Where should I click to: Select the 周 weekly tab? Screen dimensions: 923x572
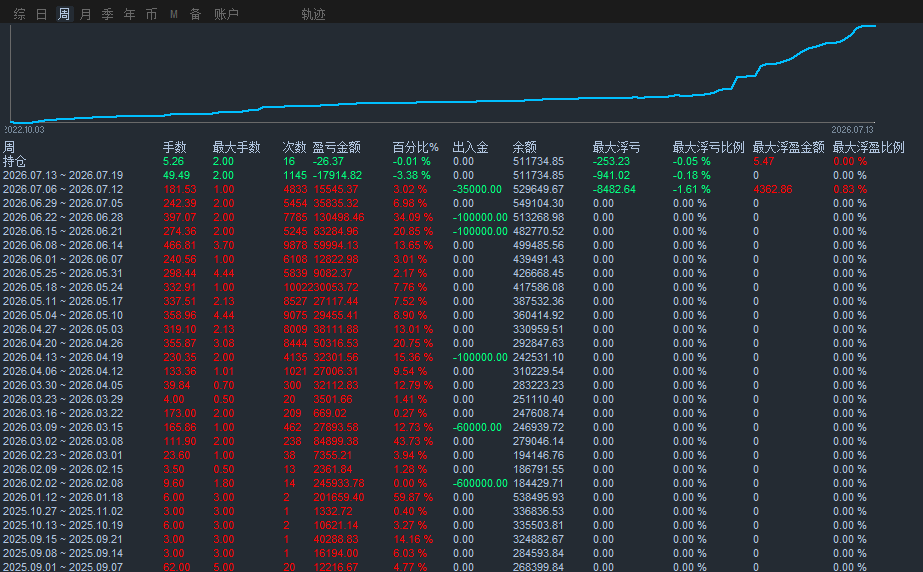[64, 14]
